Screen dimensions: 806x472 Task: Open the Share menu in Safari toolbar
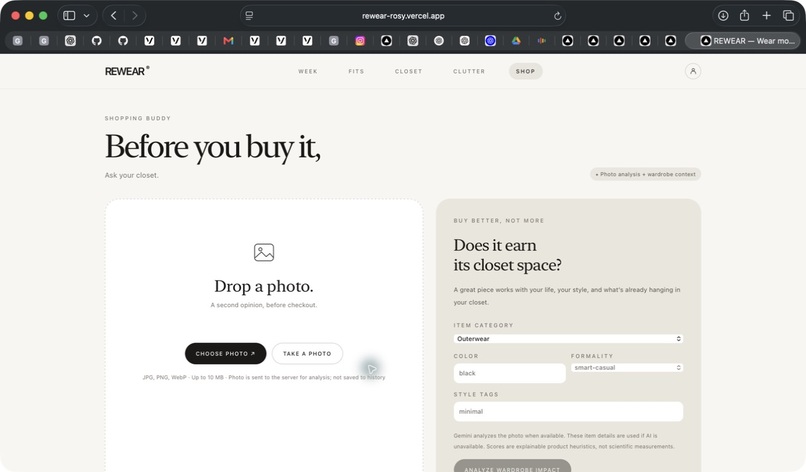pos(744,15)
